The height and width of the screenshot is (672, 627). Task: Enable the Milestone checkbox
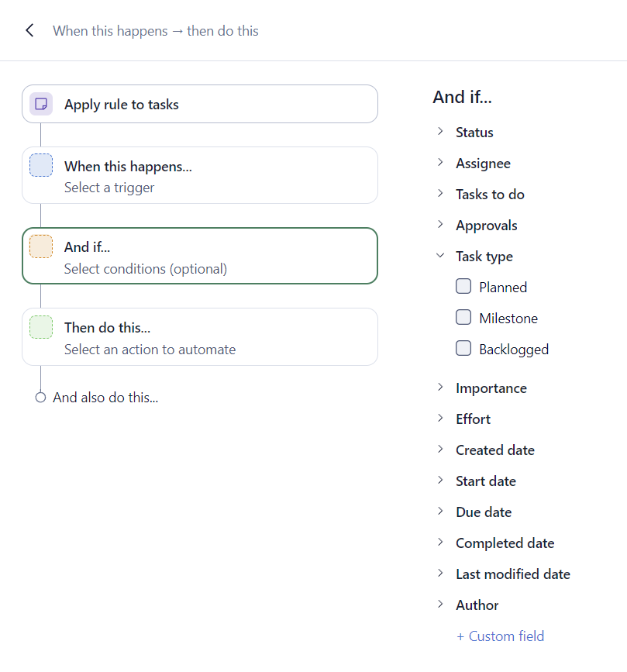coord(463,318)
